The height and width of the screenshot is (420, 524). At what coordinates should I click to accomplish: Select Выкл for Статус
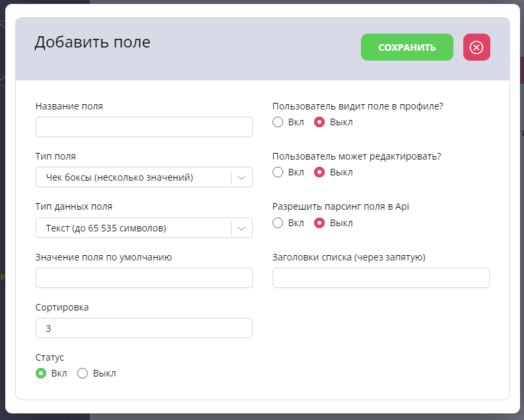(82, 373)
